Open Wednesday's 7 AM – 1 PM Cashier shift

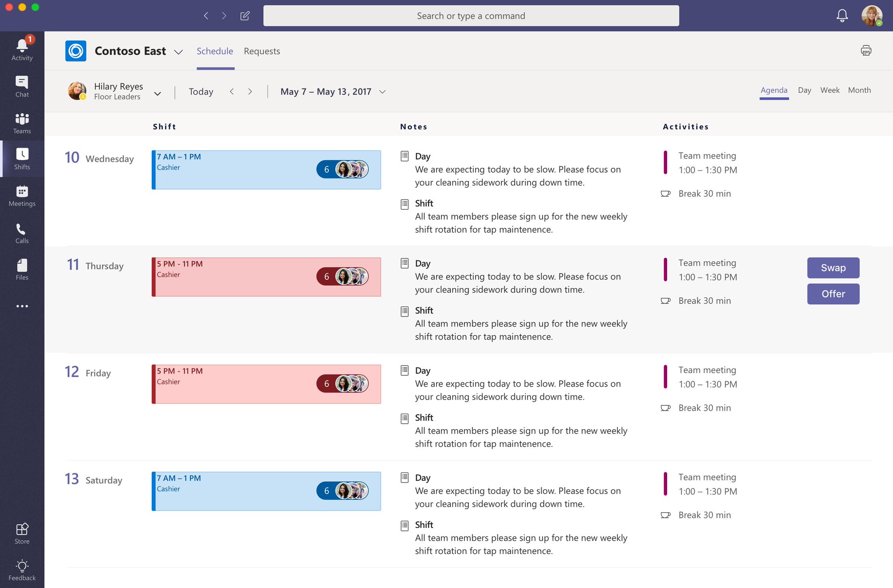[266, 170]
